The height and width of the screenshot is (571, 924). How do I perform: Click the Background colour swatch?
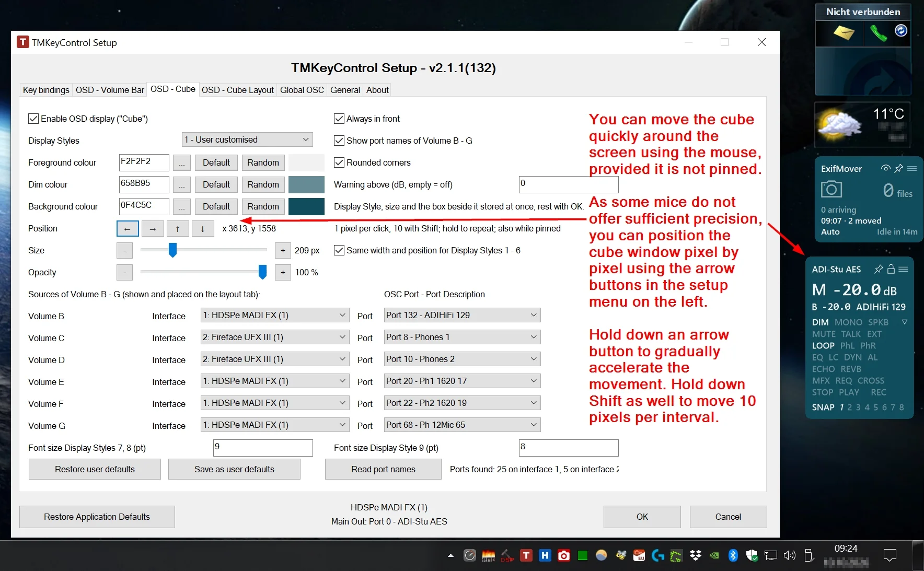coord(306,207)
